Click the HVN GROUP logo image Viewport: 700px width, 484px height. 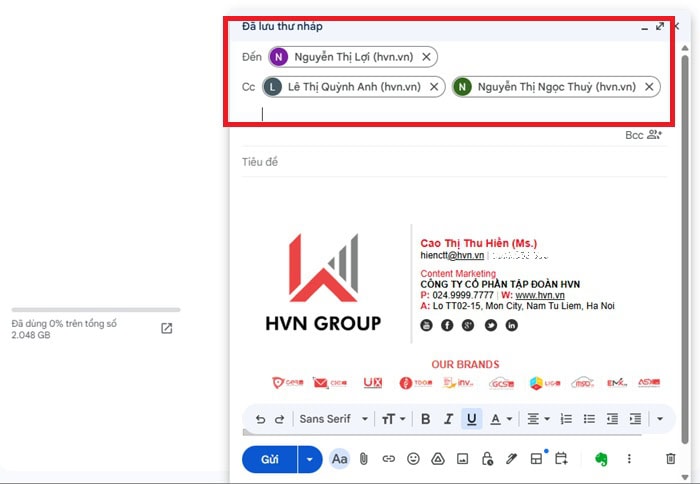323,283
